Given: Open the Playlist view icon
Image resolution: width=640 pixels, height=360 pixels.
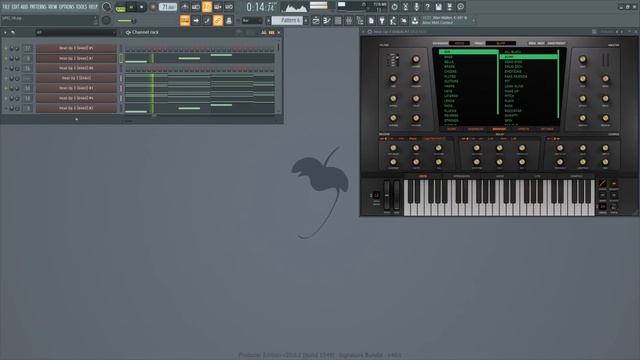Looking at the screenshot, I should [x=316, y=20].
